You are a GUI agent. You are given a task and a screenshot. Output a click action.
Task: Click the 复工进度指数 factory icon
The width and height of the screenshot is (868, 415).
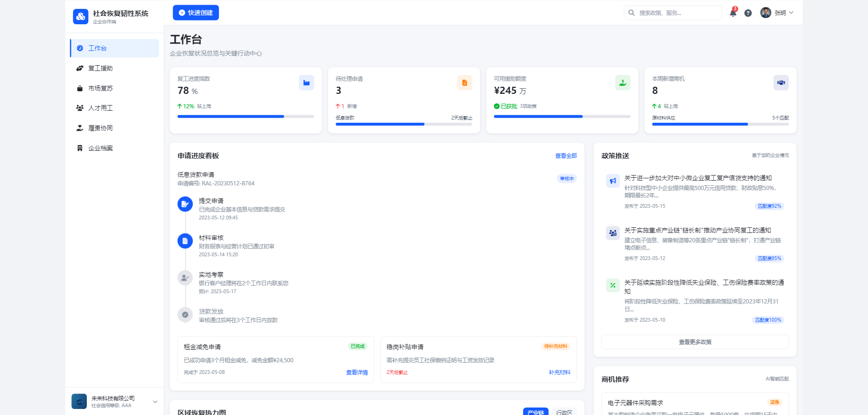coord(307,83)
